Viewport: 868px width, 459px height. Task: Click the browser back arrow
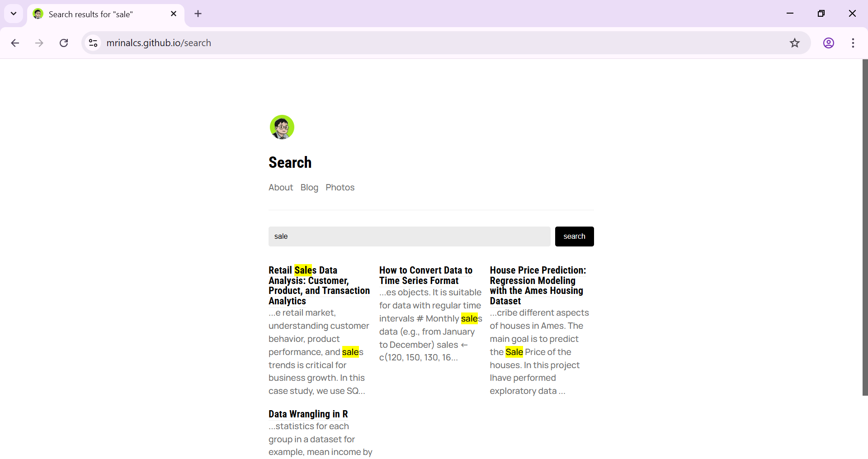point(15,43)
